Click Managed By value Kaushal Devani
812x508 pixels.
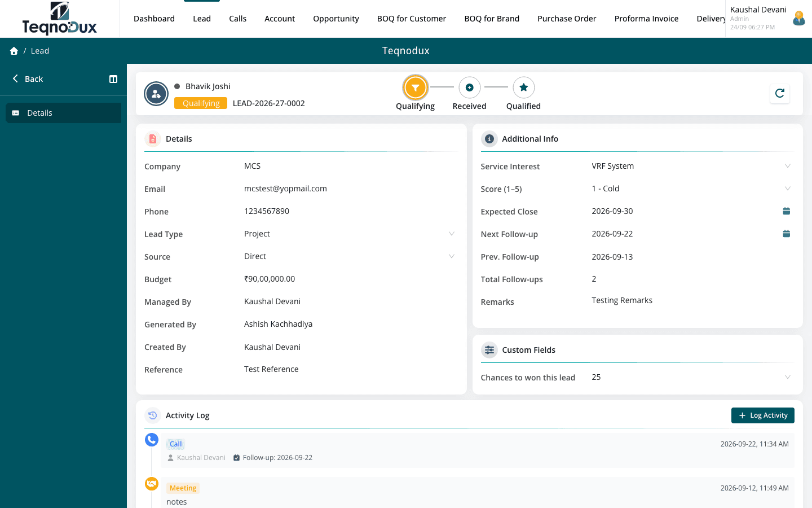272,301
